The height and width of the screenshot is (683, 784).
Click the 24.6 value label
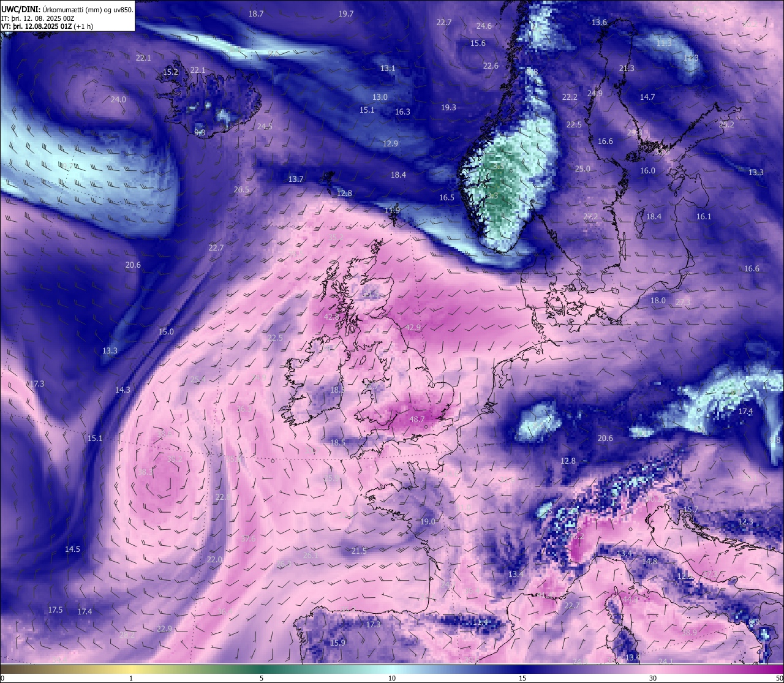[x=484, y=26]
